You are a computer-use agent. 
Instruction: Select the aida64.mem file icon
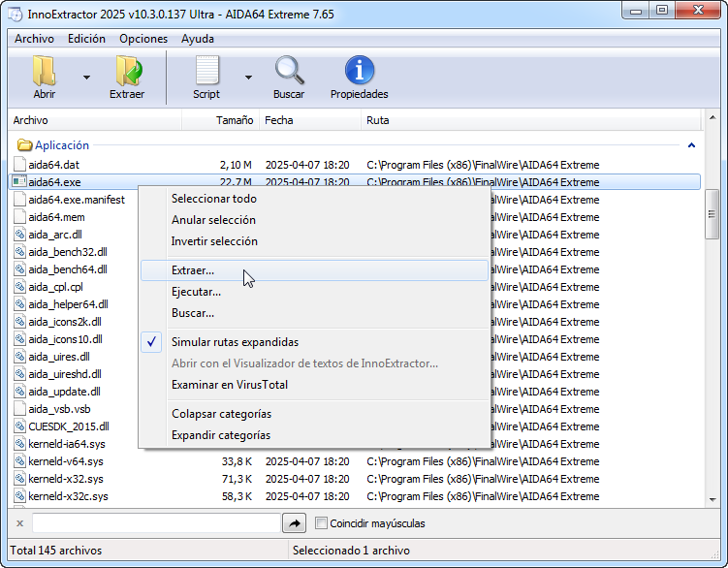click(x=19, y=217)
